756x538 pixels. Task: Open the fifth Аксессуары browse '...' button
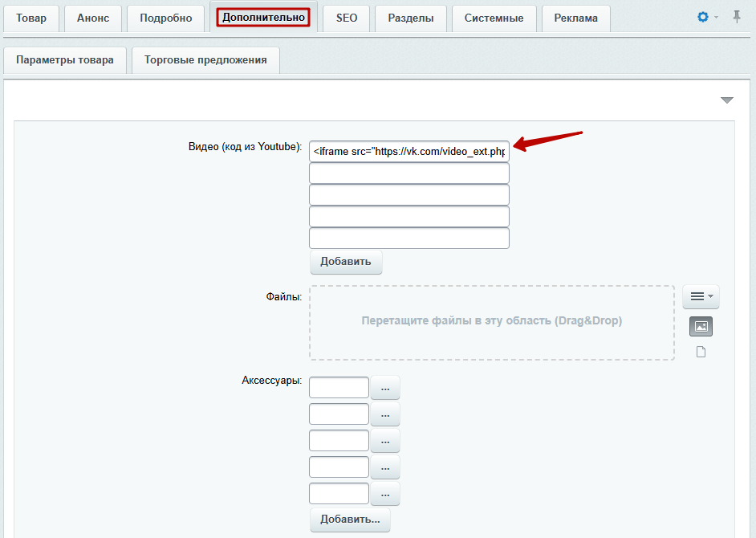coord(385,494)
